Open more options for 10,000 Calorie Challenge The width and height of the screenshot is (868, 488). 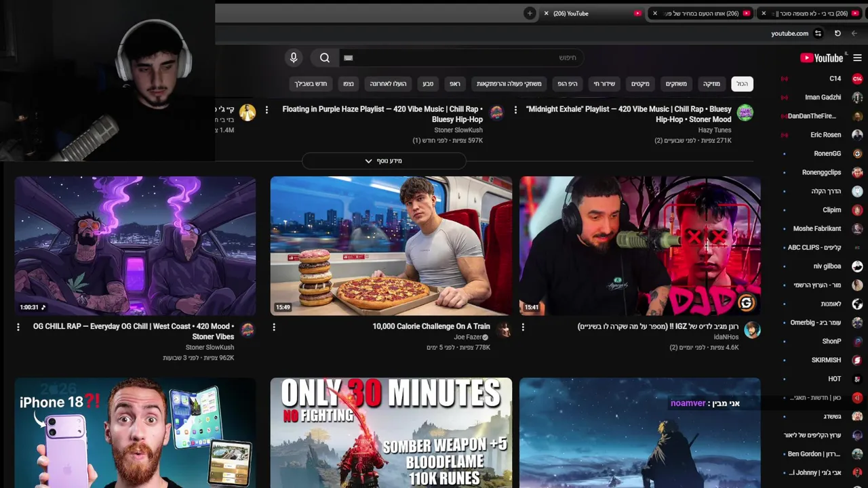[274, 327]
